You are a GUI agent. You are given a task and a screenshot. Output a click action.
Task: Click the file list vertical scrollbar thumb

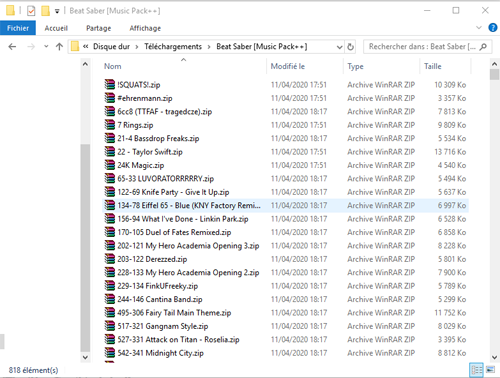(x=494, y=75)
